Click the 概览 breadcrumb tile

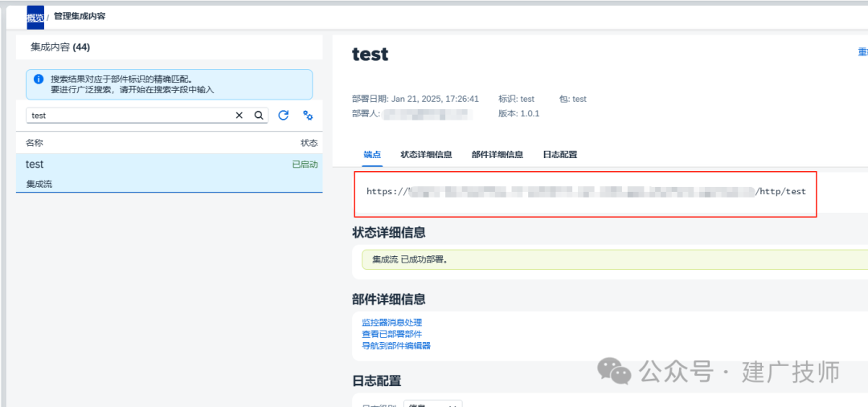35,17
